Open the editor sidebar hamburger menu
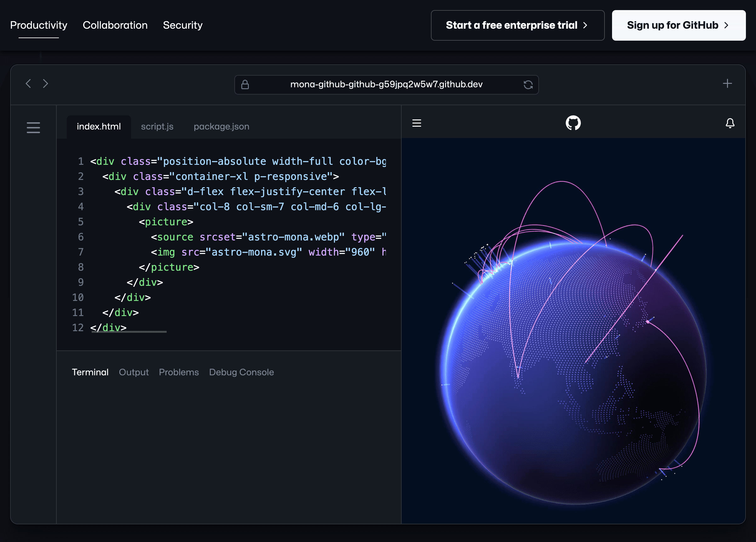This screenshot has height=542, width=756. click(x=33, y=127)
